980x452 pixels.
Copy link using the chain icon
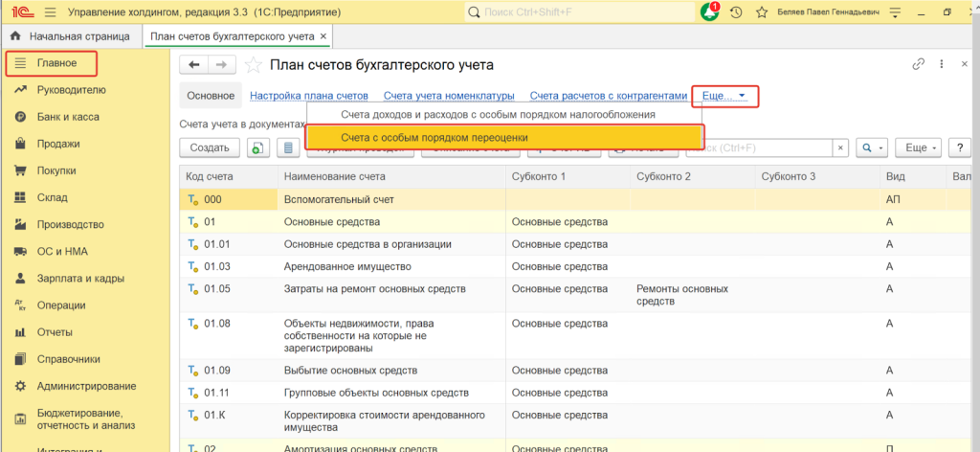pyautogui.click(x=919, y=64)
